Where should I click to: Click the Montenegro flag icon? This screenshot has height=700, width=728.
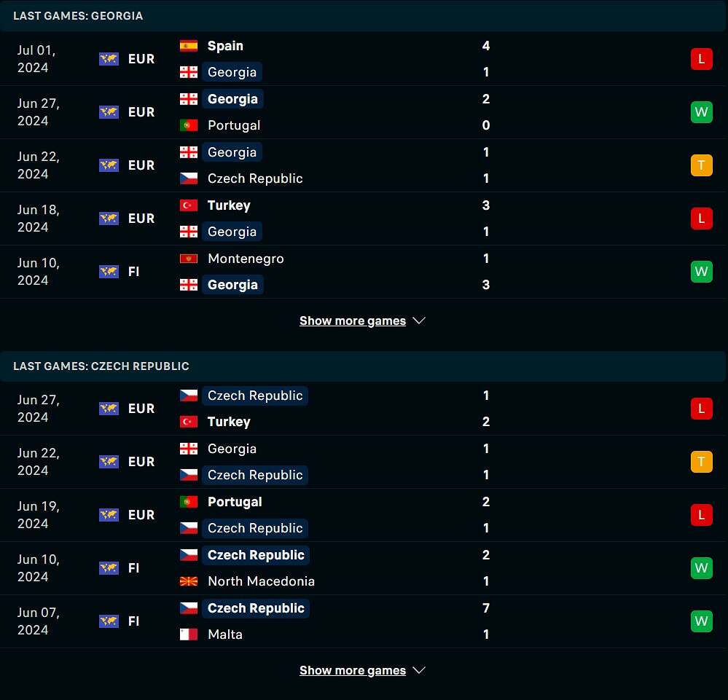tap(189, 258)
